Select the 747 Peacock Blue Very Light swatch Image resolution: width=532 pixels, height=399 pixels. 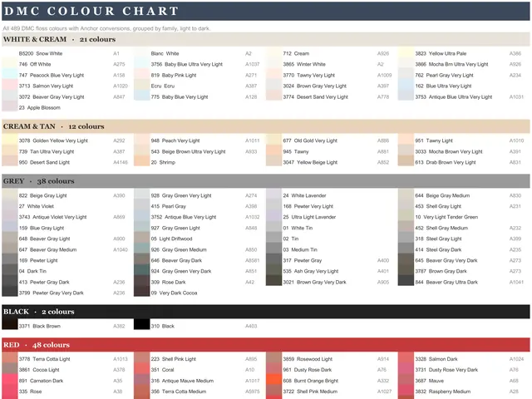[9, 75]
